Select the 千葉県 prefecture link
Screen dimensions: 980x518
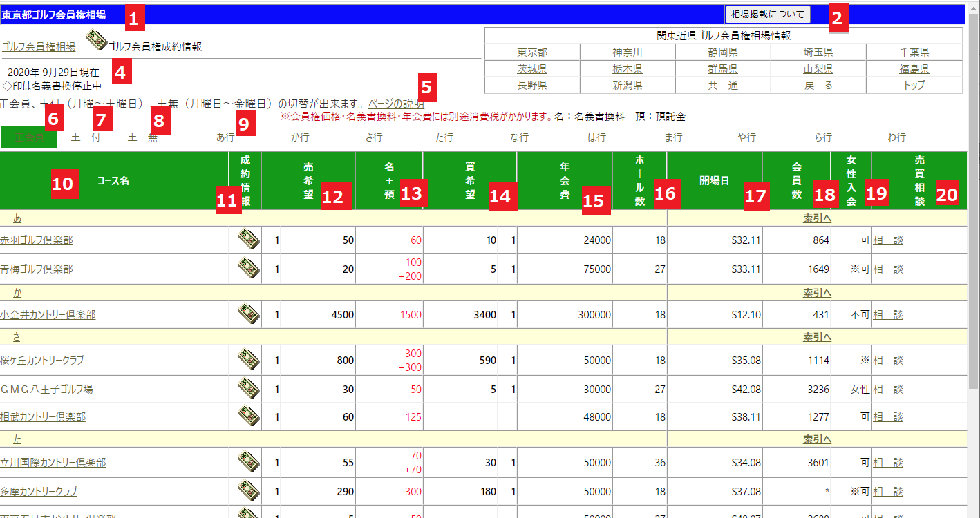(914, 52)
